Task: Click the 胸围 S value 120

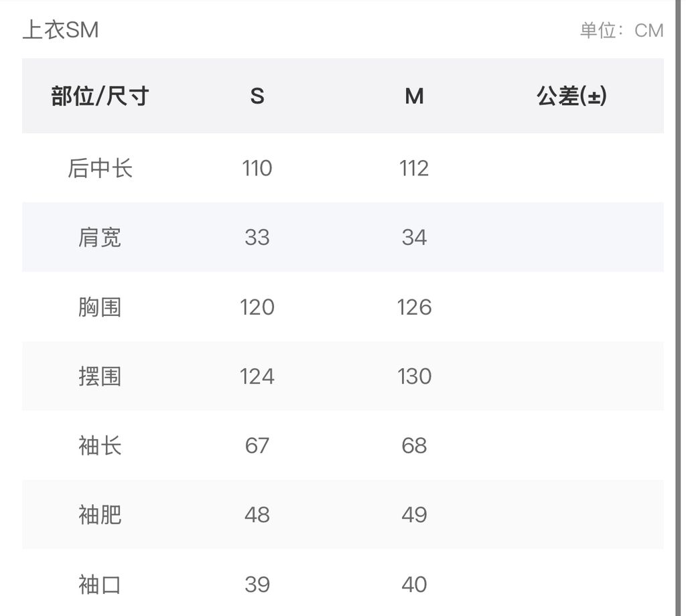Action: point(257,307)
